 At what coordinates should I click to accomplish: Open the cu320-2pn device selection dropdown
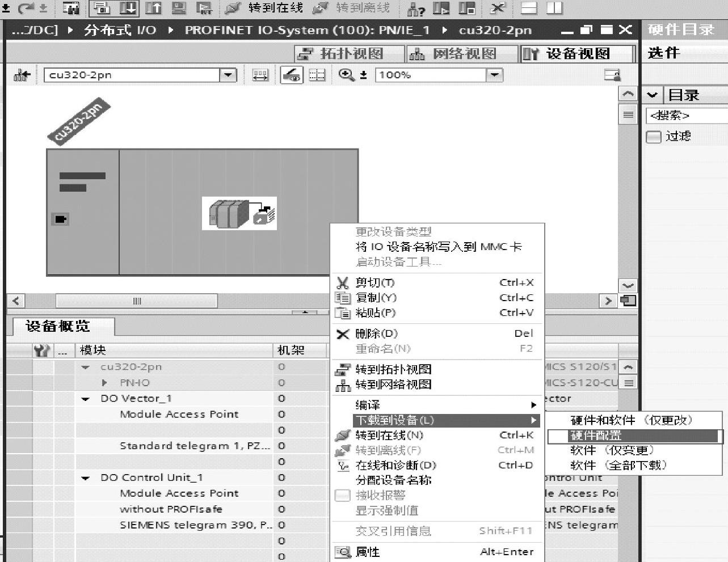click(x=228, y=75)
